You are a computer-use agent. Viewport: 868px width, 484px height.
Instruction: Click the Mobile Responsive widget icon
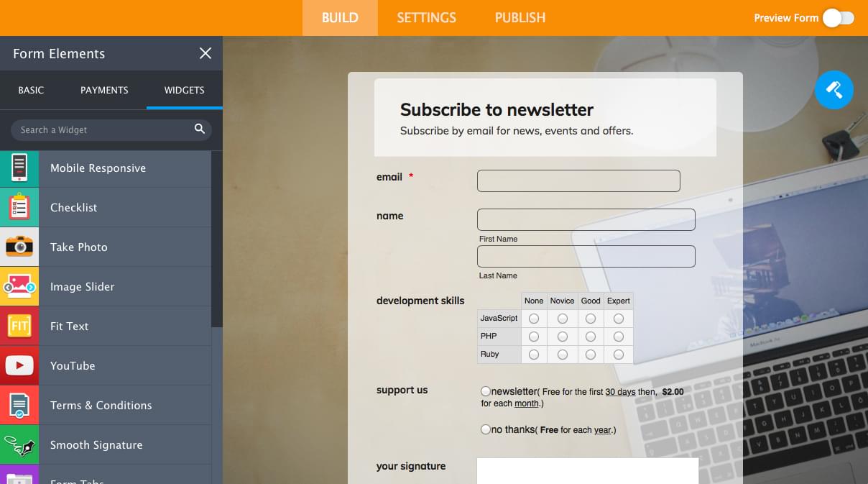(x=19, y=168)
